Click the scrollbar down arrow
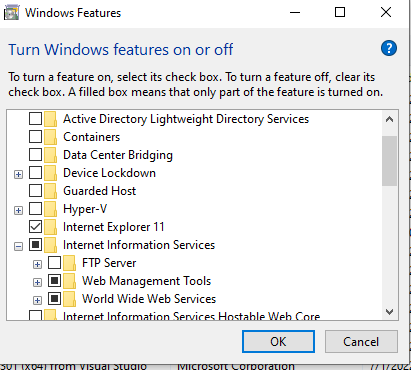The height and width of the screenshot is (370, 411). 389,312
